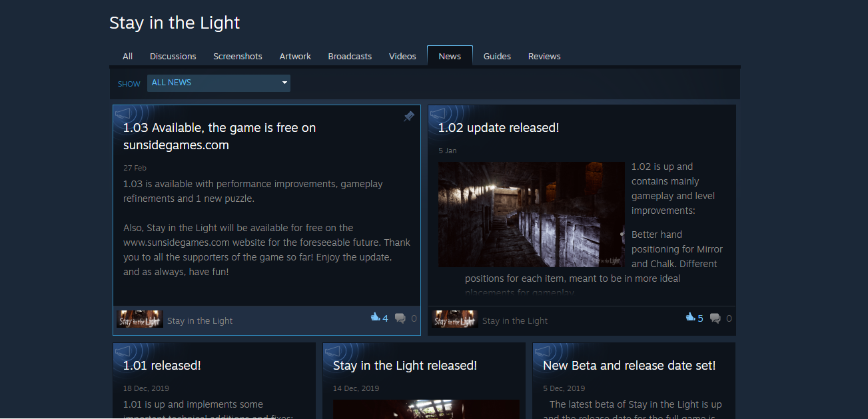Open New Beta and release date set! post

[x=630, y=365]
